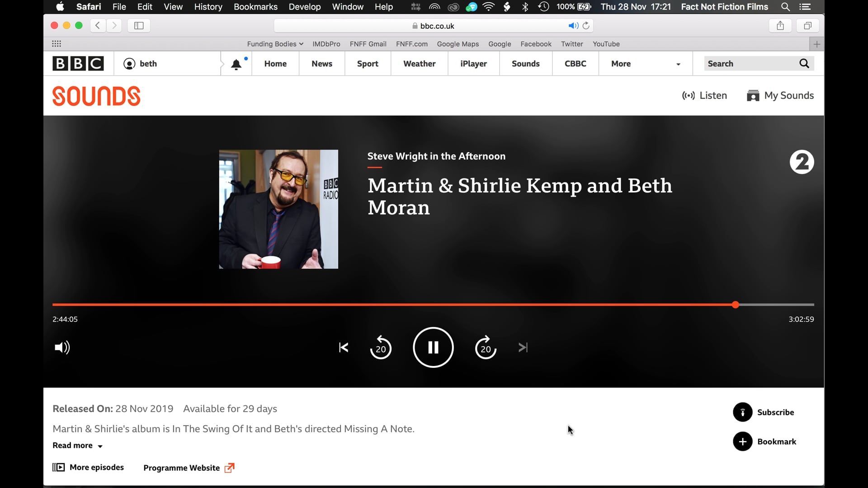Open the YouTube bookmark
The image size is (868, 488).
606,44
